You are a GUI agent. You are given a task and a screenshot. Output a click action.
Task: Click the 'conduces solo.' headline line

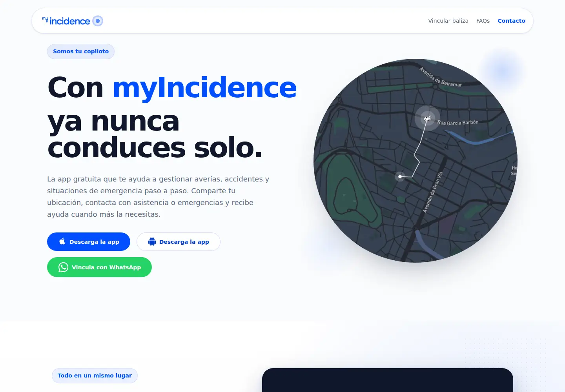(155, 148)
